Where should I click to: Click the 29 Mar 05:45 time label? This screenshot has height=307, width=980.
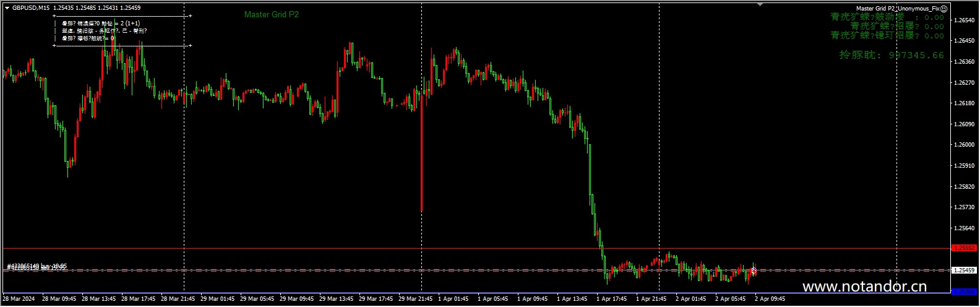coord(257,299)
